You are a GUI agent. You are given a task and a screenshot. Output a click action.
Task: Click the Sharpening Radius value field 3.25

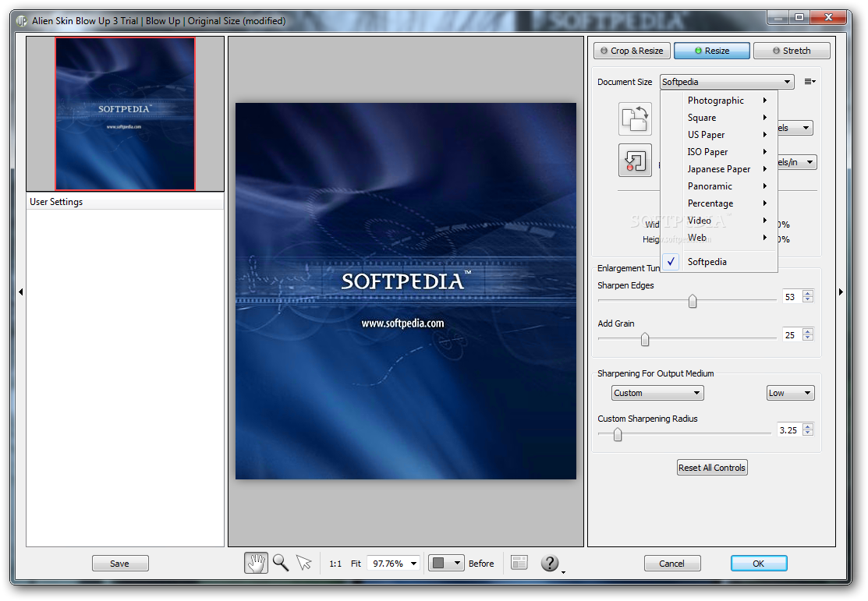tap(789, 430)
